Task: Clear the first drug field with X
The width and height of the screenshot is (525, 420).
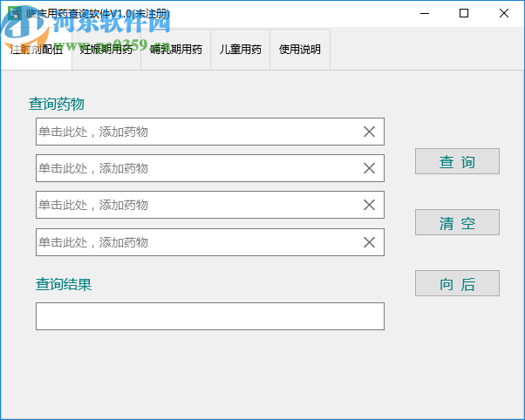Action: click(369, 132)
